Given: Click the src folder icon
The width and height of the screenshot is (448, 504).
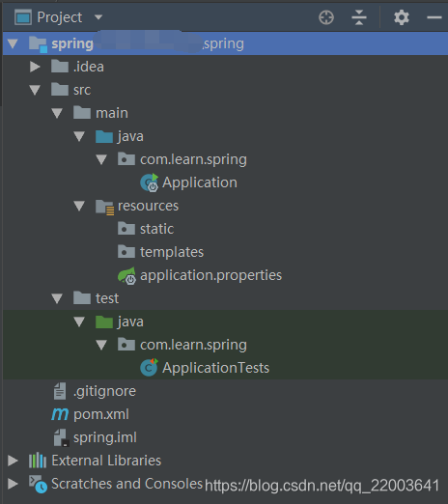Looking at the screenshot, I should coord(60,89).
